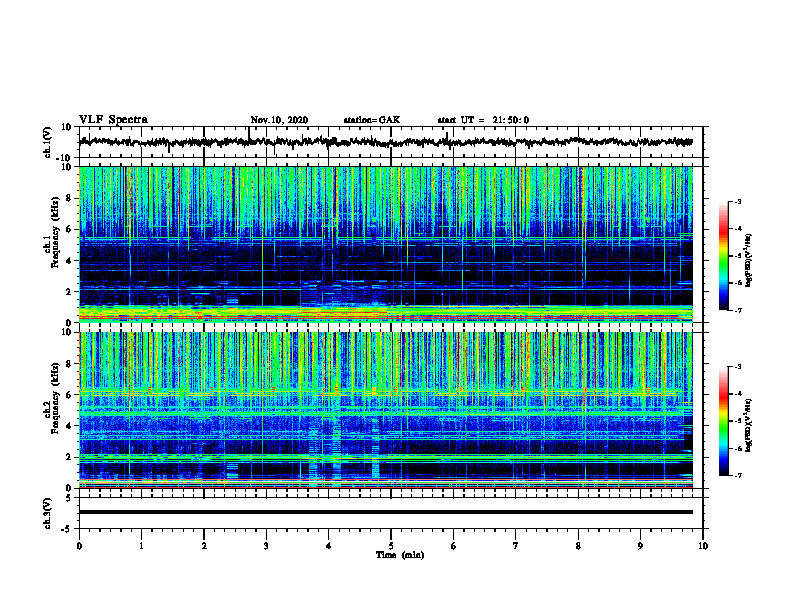Click the "5" tick on ch.3(V) axis
Screen dimensions: 792x612
click(x=70, y=497)
